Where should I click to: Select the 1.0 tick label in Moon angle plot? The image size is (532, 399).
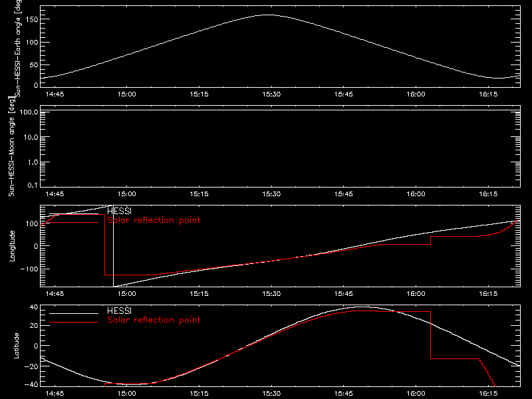[x=32, y=162]
